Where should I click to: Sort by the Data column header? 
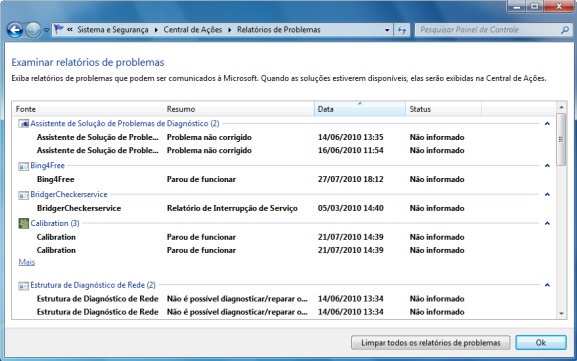[360, 109]
